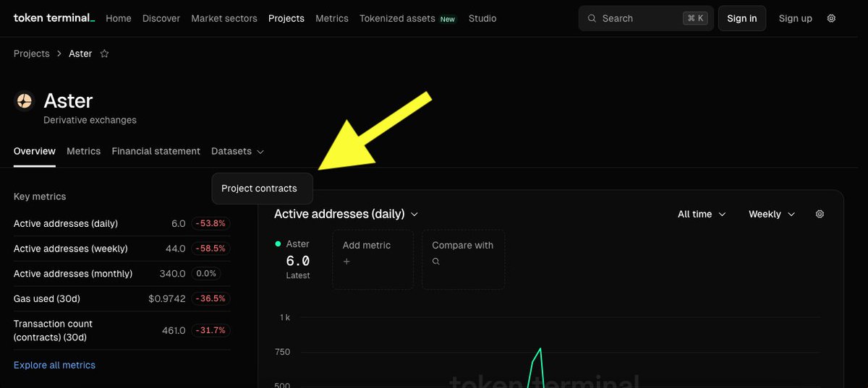Select Transaction count (contracts) (30d) row
The height and width of the screenshot is (388, 868).
tap(122, 330)
